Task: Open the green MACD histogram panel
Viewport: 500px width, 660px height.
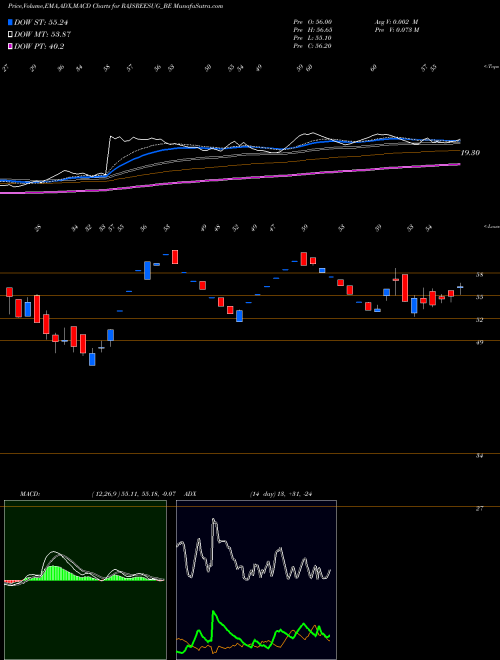Action: tap(85, 580)
